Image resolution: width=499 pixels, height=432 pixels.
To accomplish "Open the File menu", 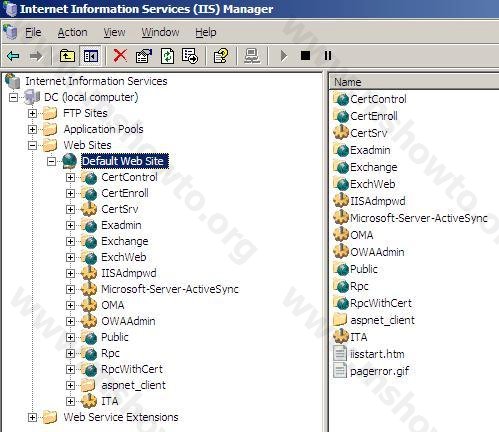I will (33, 32).
